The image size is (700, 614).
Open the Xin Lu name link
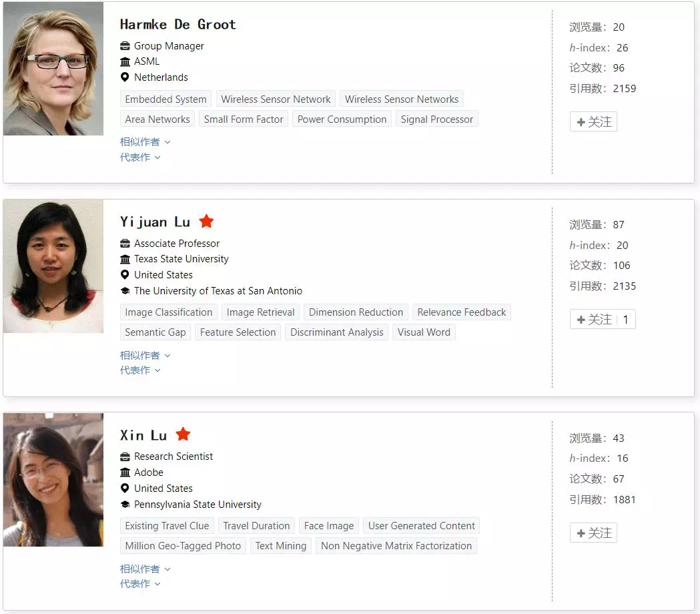143,435
